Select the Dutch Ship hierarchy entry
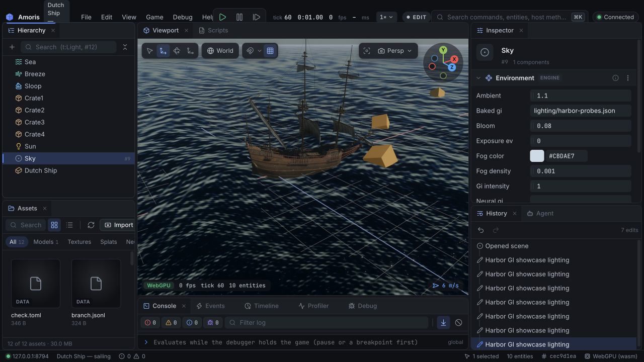Screen dimensions: 644x362 68,170
